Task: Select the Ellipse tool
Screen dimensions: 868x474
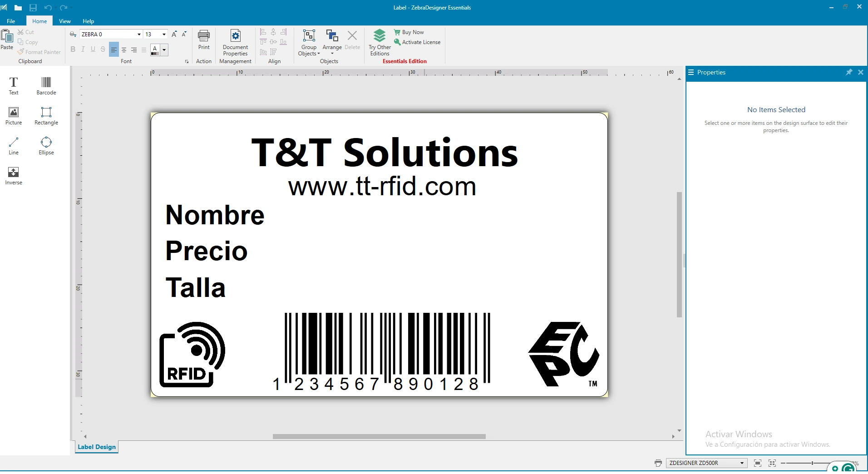Action: (46, 146)
